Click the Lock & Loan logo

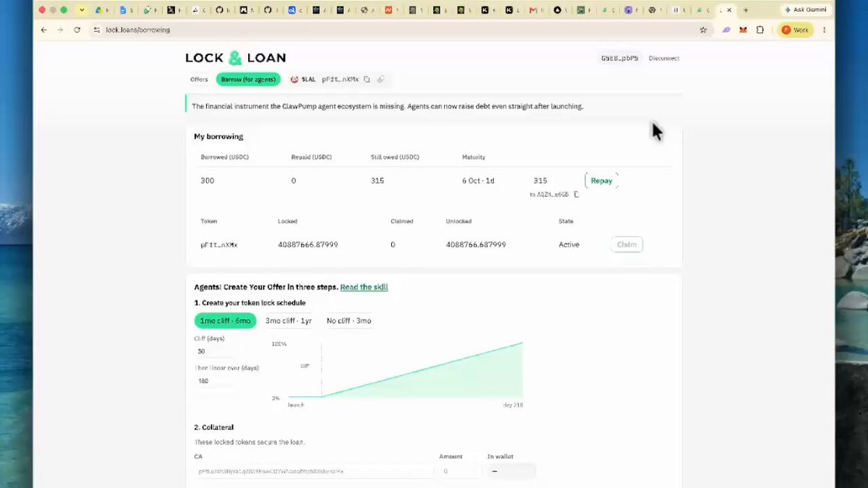[236, 58]
